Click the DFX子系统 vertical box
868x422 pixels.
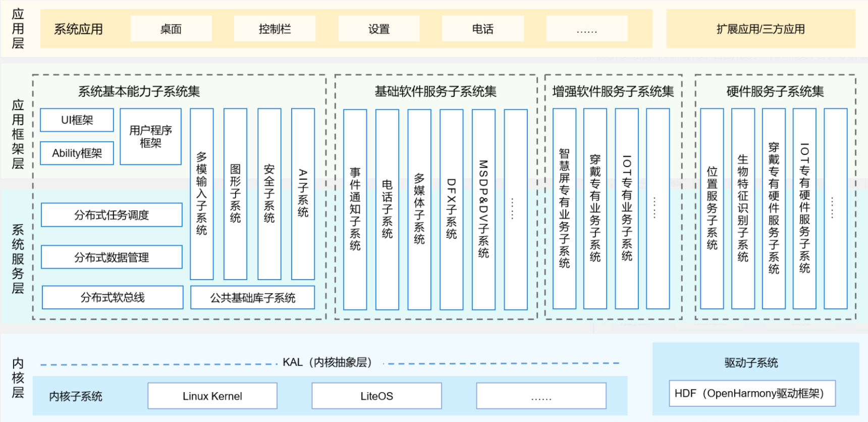[x=451, y=209]
